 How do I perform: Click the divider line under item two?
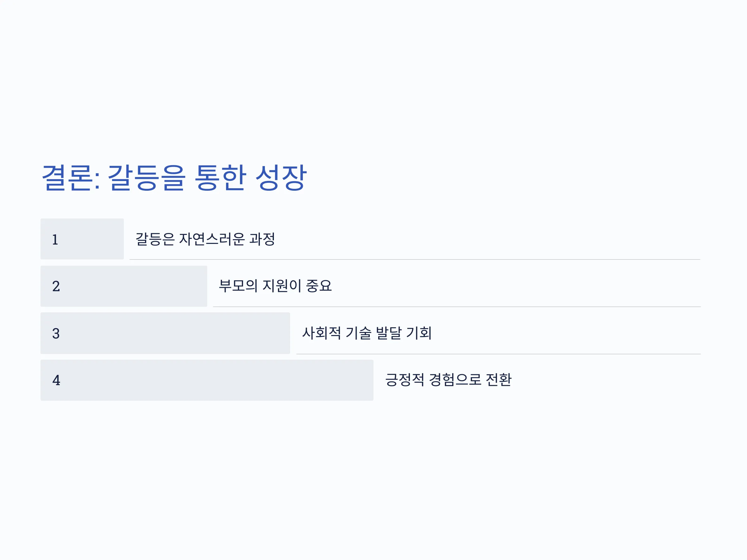click(457, 307)
